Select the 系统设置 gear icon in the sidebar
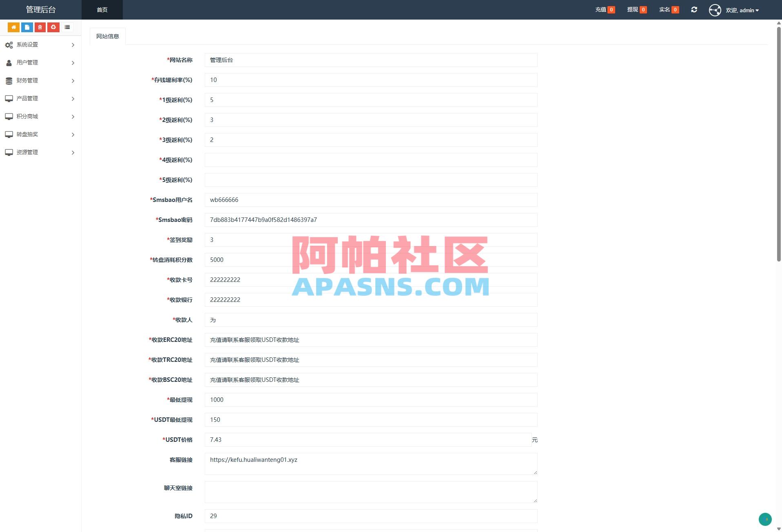The height and width of the screenshot is (532, 782). point(9,45)
